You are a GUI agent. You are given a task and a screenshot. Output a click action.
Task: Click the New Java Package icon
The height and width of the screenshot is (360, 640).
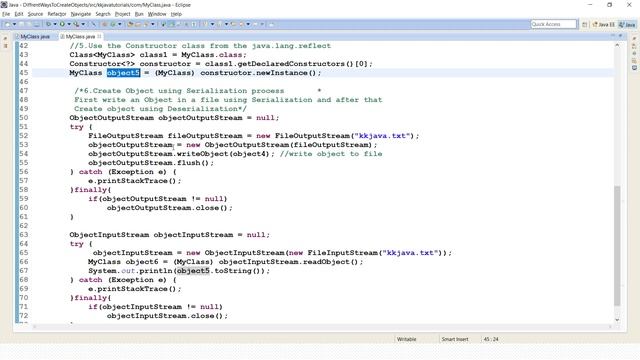pos(104,24)
